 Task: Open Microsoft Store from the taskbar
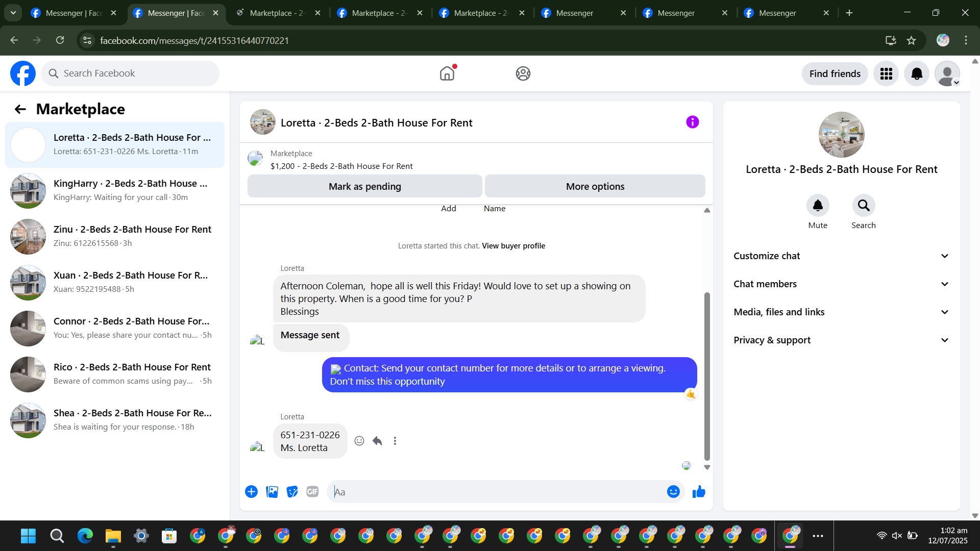click(169, 536)
